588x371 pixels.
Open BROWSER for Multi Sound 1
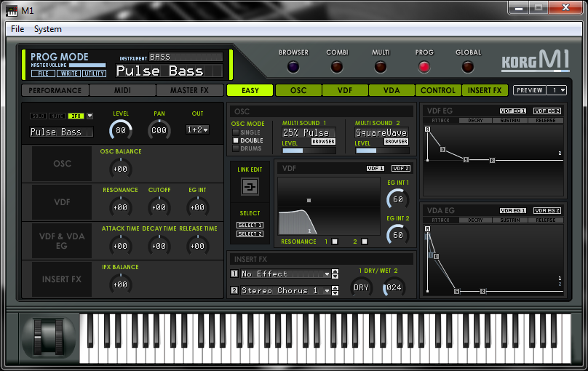click(323, 142)
